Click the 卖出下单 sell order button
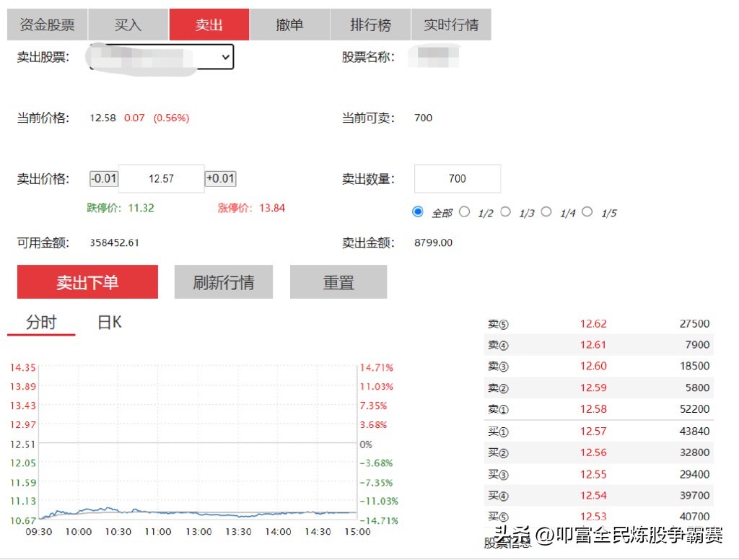The width and height of the screenshot is (739, 560). click(87, 282)
